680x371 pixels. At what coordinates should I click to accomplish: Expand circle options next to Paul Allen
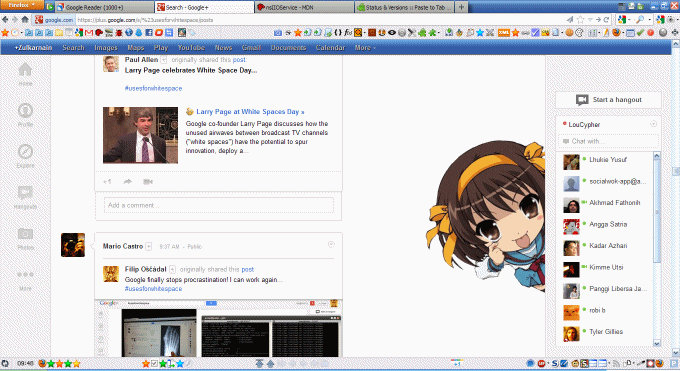(163, 60)
